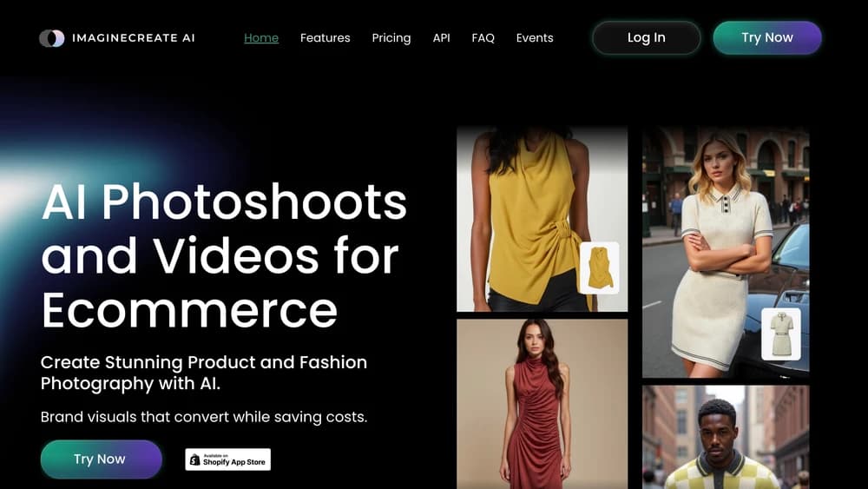Open the yellow draped top model photo
Viewport: 868px width, 489px height.
click(x=542, y=219)
